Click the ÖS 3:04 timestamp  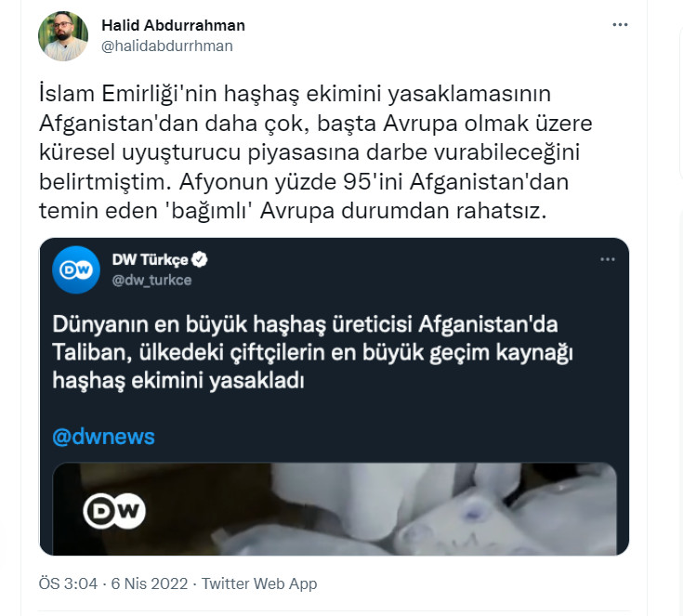click(x=68, y=583)
